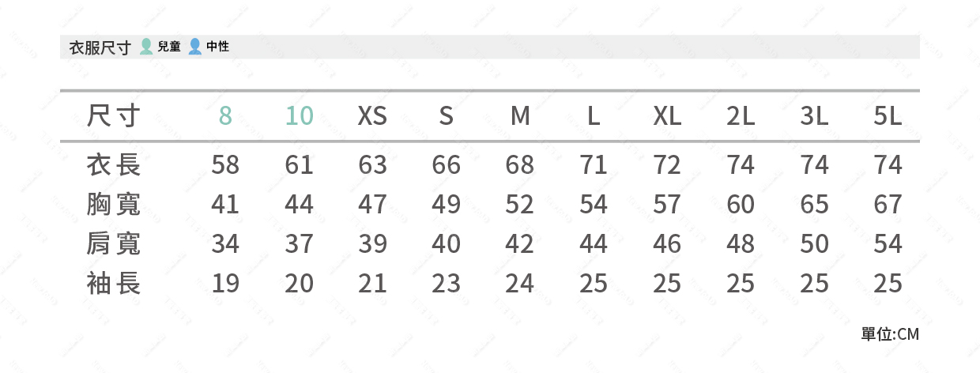
Task: Click the 袖長 row label
Action: (115, 283)
